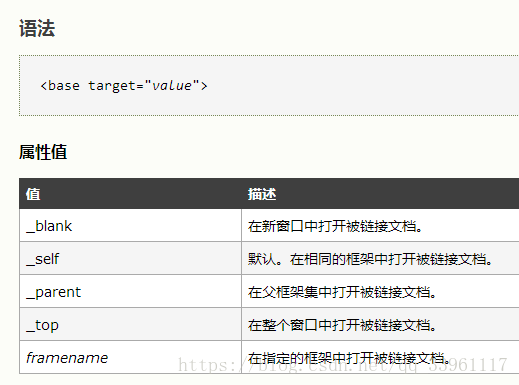Click the _top value cell
Screen dimensions: 519x385
point(130,324)
